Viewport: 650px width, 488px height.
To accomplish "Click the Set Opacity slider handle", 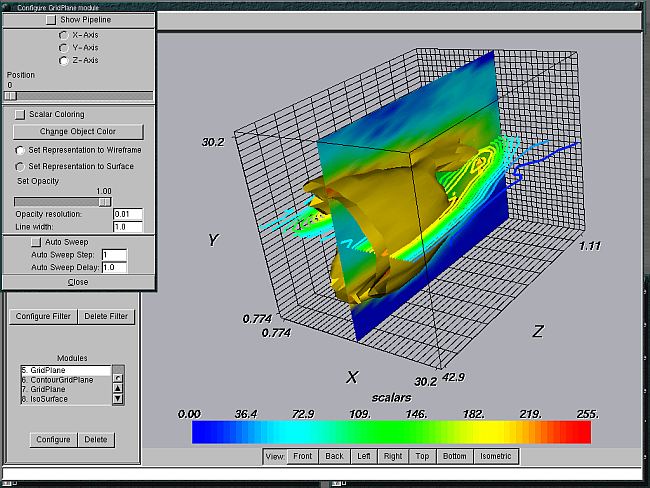I will pos(104,201).
